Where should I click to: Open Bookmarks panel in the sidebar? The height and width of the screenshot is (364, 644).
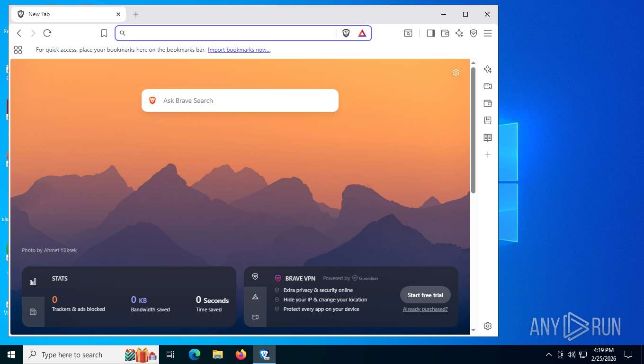[x=488, y=120]
